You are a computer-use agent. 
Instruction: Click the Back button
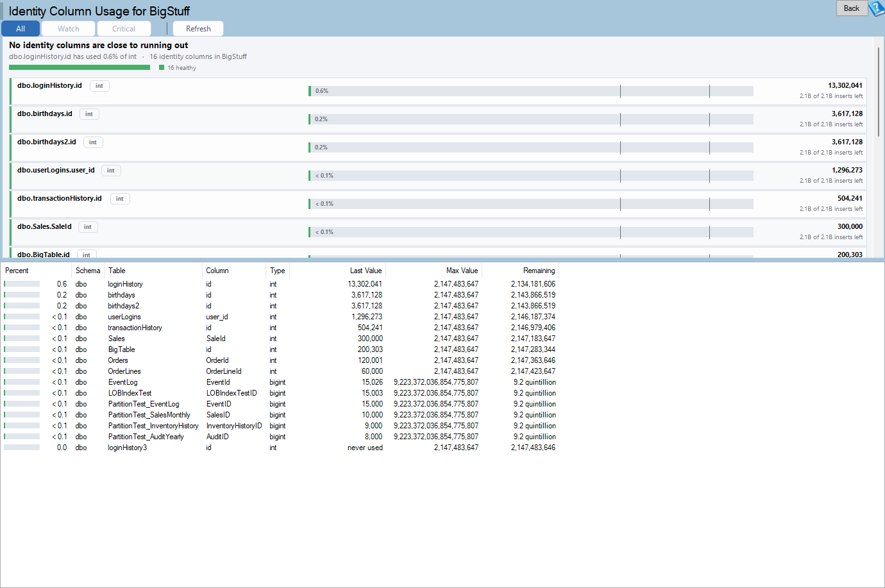pos(852,8)
